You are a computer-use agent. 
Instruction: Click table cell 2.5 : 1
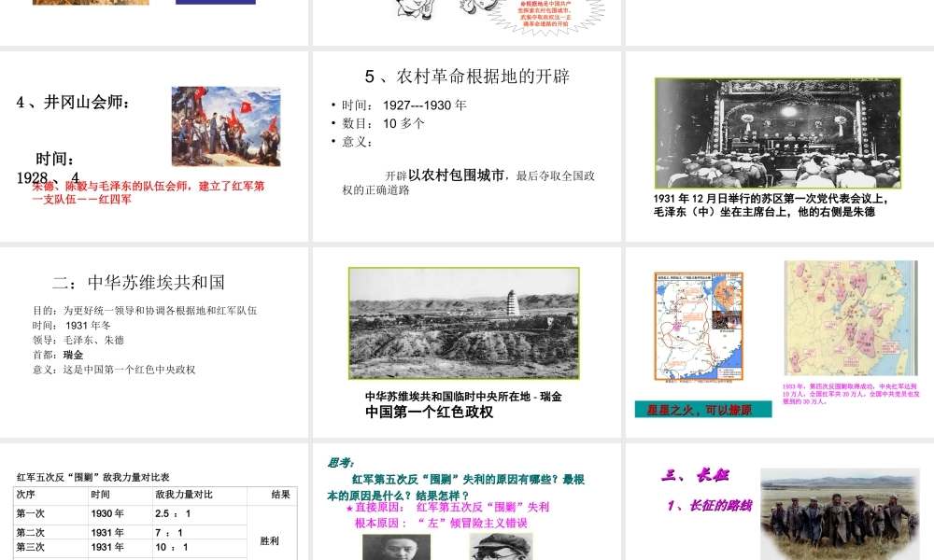tap(173, 513)
